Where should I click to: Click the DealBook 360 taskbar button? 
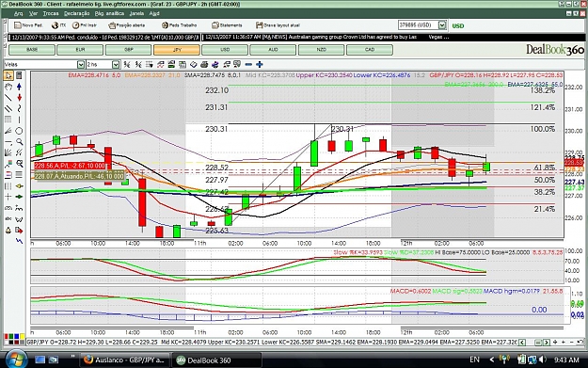pos(216,360)
